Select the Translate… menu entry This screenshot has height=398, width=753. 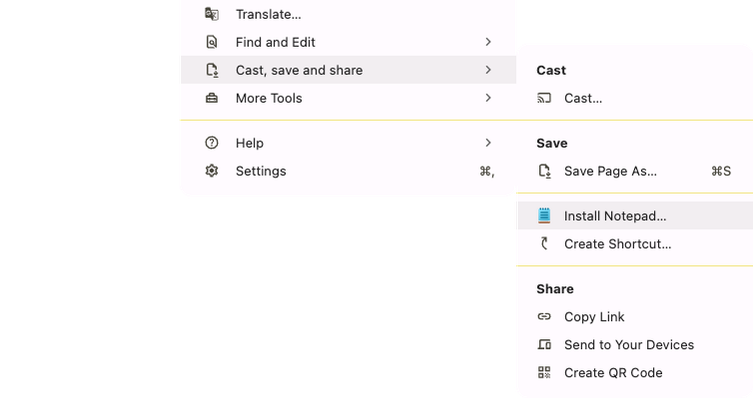[x=348, y=14]
